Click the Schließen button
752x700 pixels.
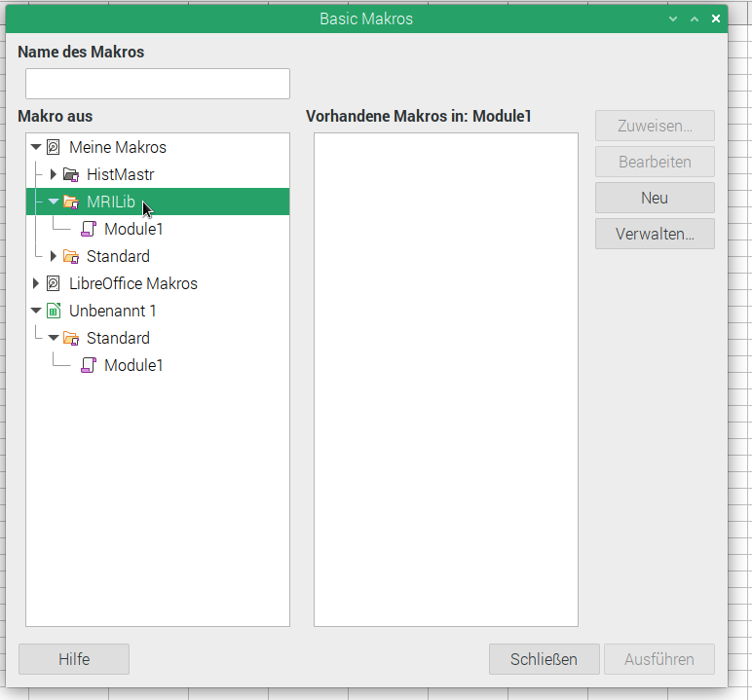544,659
